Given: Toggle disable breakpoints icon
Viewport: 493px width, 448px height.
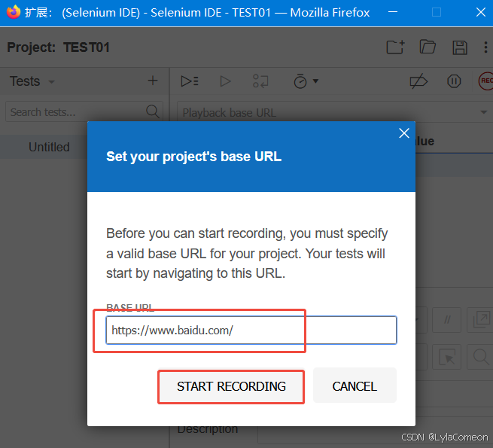Looking at the screenshot, I should pyautogui.click(x=418, y=81).
